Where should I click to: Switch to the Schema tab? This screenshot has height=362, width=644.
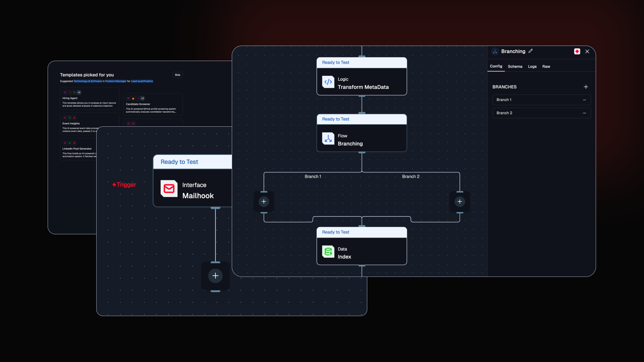515,66
